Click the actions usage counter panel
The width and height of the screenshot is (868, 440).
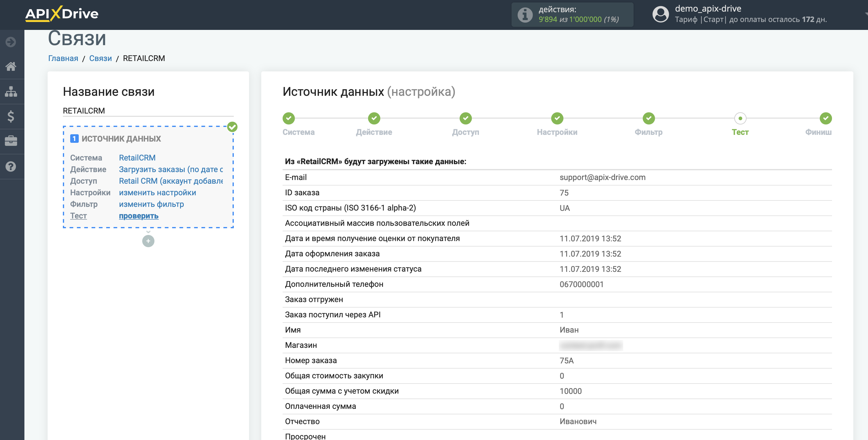572,15
